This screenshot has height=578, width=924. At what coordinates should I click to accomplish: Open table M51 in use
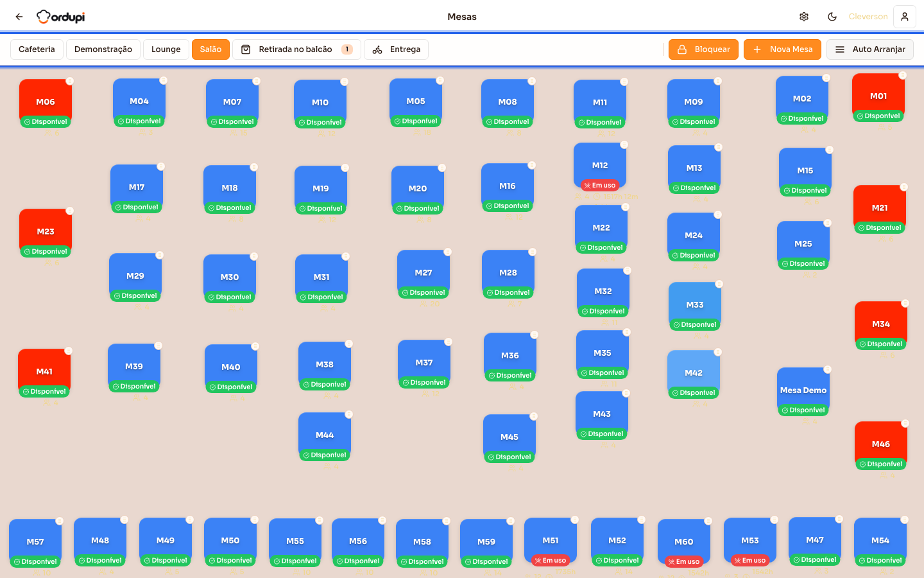coord(551,541)
